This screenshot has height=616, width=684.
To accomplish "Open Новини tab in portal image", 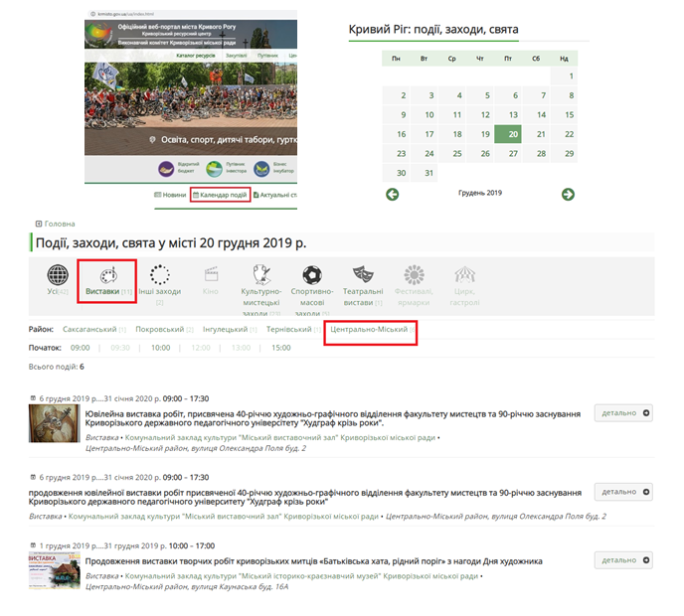I will tap(170, 195).
